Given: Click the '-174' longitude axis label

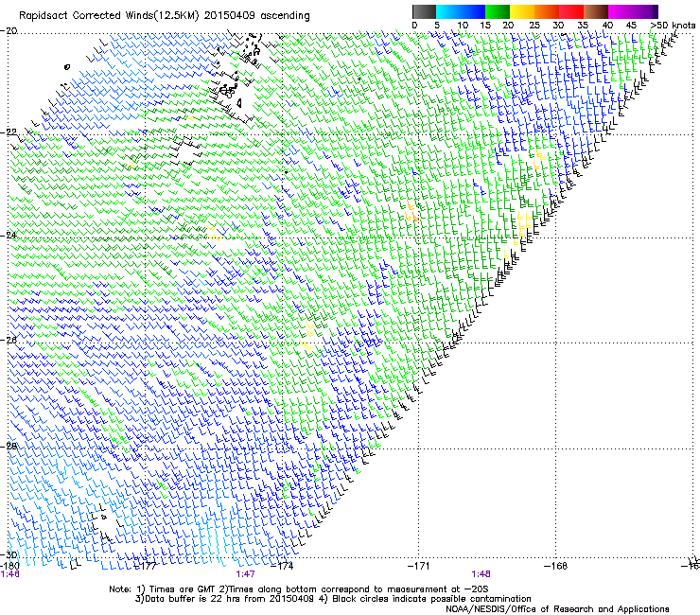Looking at the screenshot, I should pyautogui.click(x=282, y=566).
